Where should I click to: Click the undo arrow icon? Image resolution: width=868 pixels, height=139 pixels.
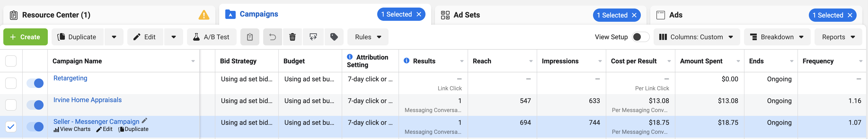pos(272,37)
